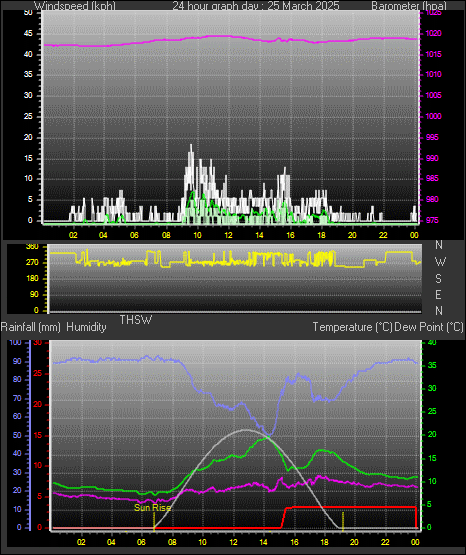The width and height of the screenshot is (466, 555).
Task: Click the "Rainfall (mm)" label
Action: [x=31, y=327]
